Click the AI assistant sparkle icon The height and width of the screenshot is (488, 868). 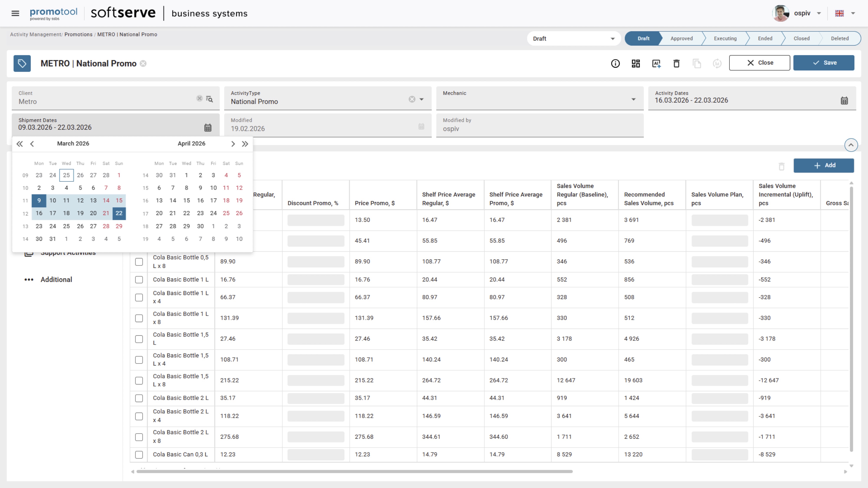(656, 63)
